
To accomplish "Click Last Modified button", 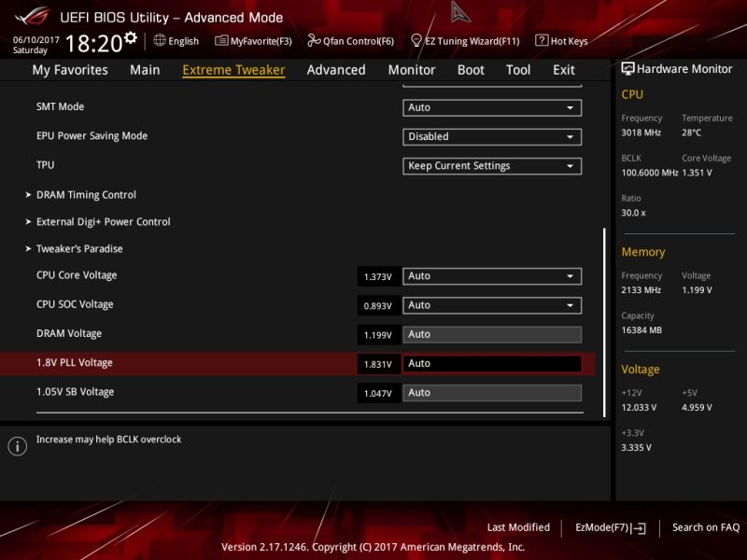I will pyautogui.click(x=518, y=527).
